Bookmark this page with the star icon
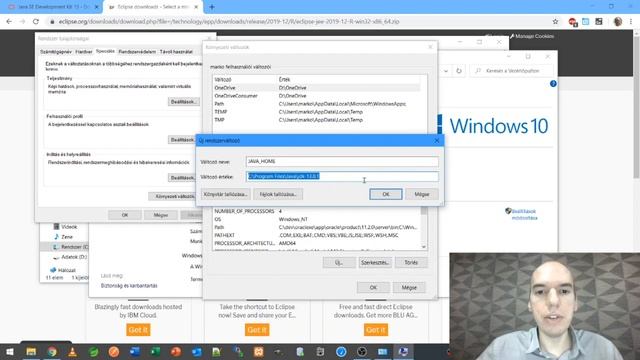 tap(555, 22)
